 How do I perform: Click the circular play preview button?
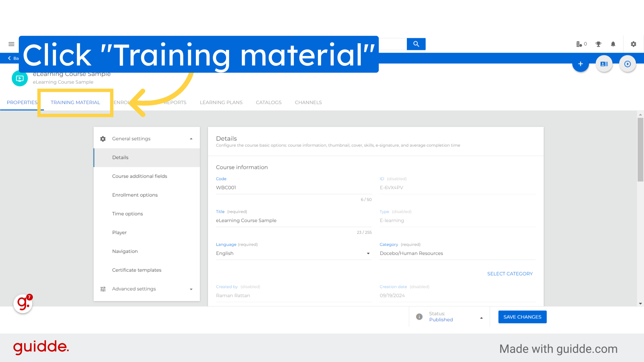[x=627, y=64]
